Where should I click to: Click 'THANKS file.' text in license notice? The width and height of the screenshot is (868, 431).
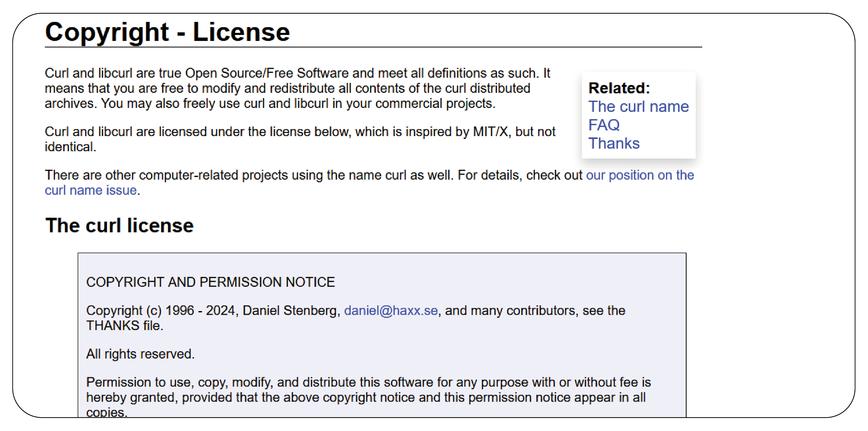[x=124, y=325]
